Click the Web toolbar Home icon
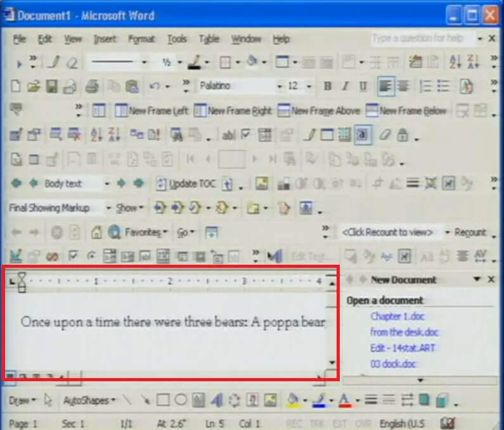This screenshot has height=430, width=504. (96, 232)
